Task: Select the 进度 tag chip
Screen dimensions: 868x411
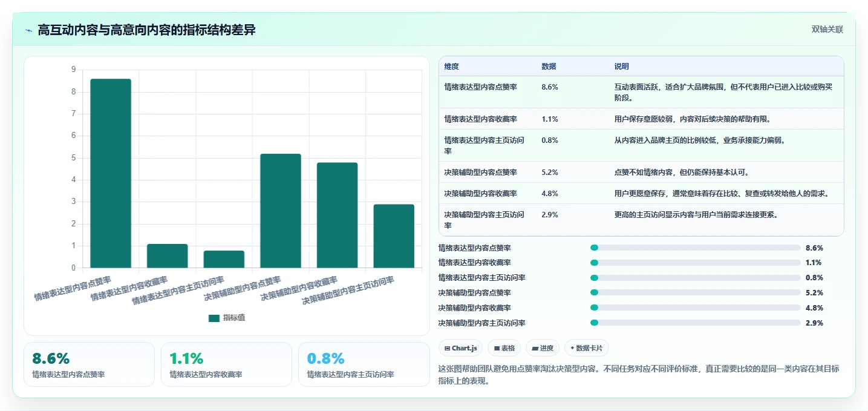Action: 543,348
